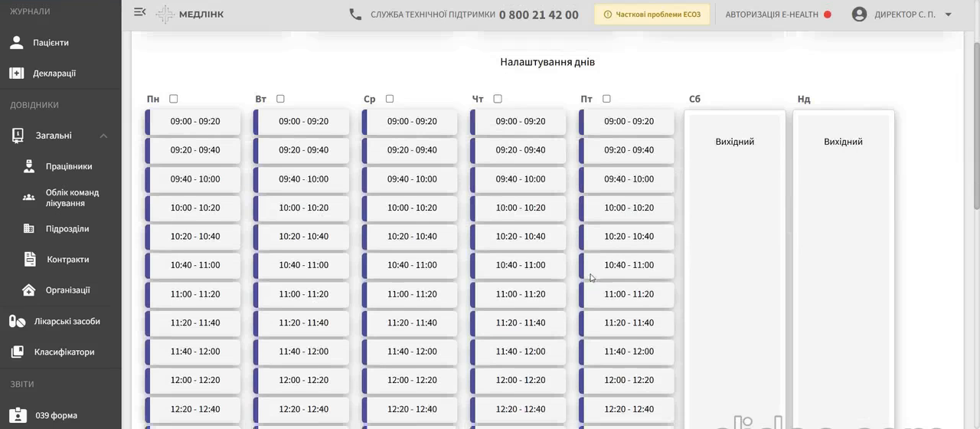Check the Чт day checkbox
Viewport: 980px width, 429px height.
point(498,99)
